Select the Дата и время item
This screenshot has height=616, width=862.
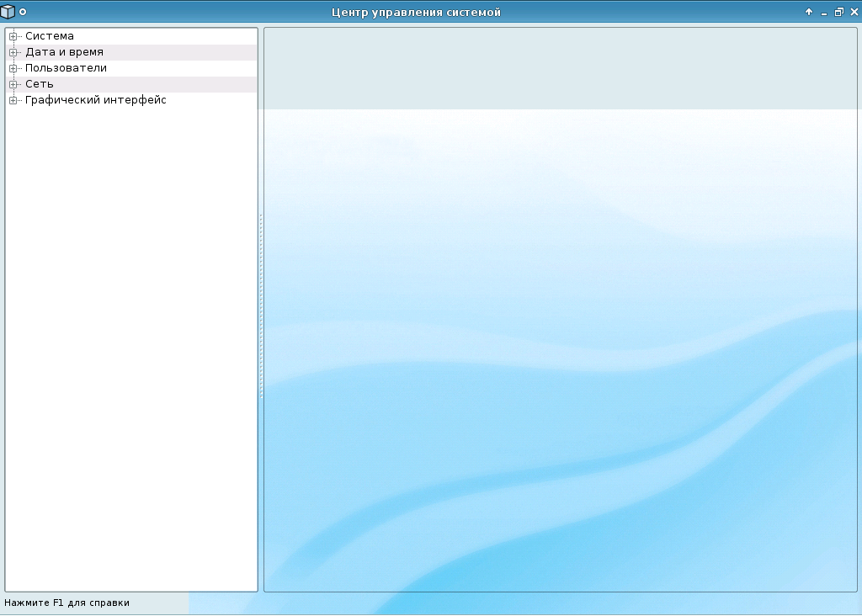click(64, 52)
